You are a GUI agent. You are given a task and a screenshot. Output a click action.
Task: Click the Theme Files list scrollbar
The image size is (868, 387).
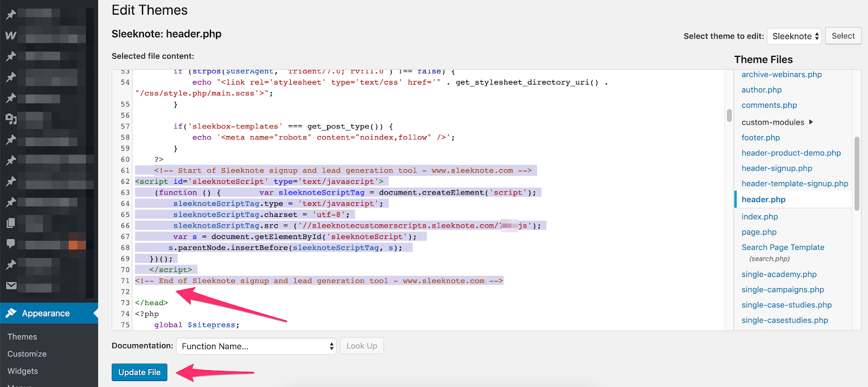point(857,173)
